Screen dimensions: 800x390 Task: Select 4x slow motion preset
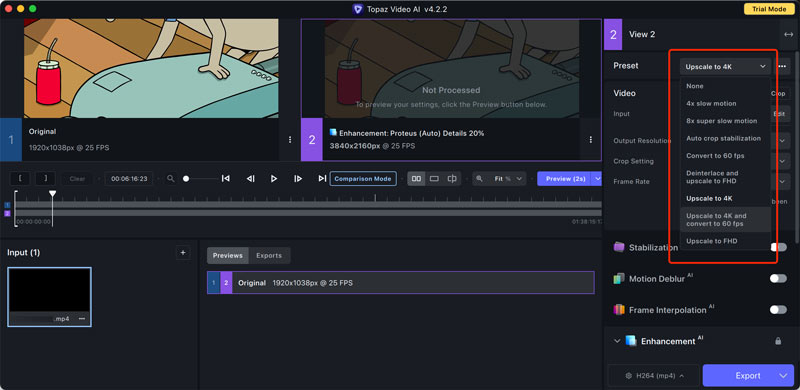click(x=725, y=104)
